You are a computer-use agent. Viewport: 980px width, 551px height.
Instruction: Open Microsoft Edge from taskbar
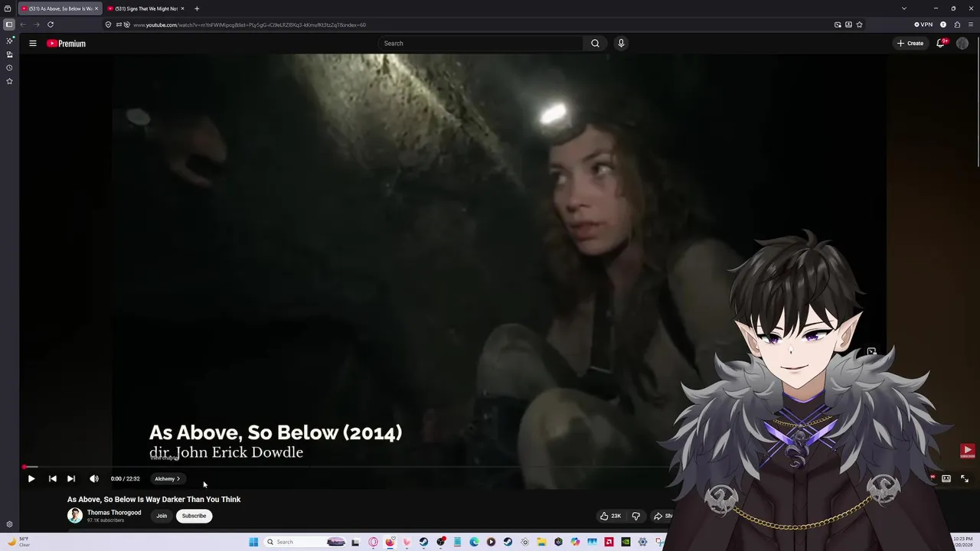click(x=474, y=542)
